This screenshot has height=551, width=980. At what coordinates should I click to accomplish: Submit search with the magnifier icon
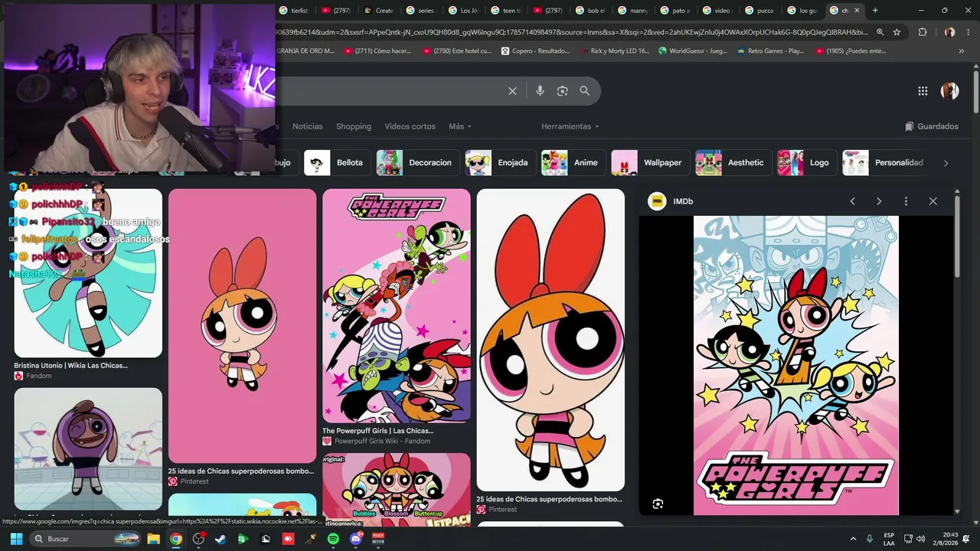point(584,91)
